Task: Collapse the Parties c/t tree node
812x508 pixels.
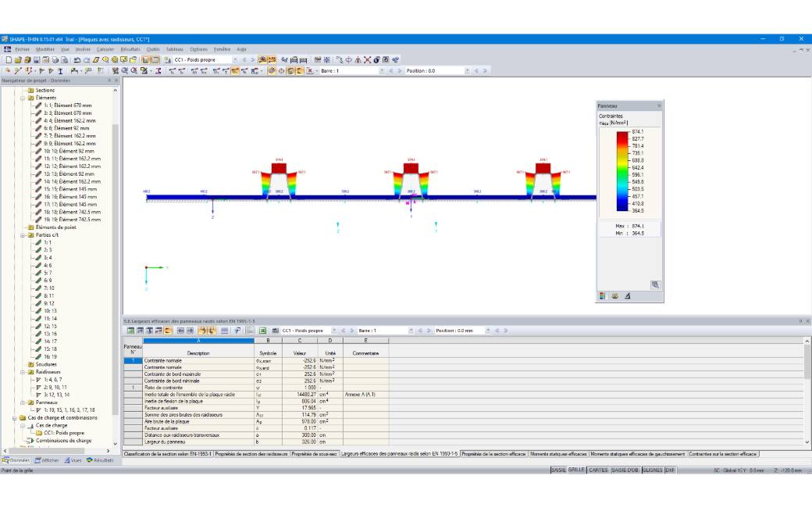Action: click(23, 235)
